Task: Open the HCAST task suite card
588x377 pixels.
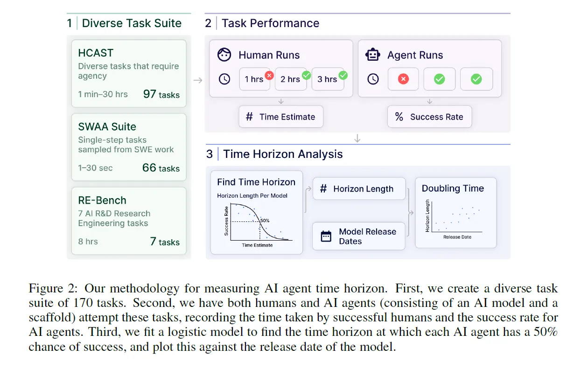Action: (129, 73)
